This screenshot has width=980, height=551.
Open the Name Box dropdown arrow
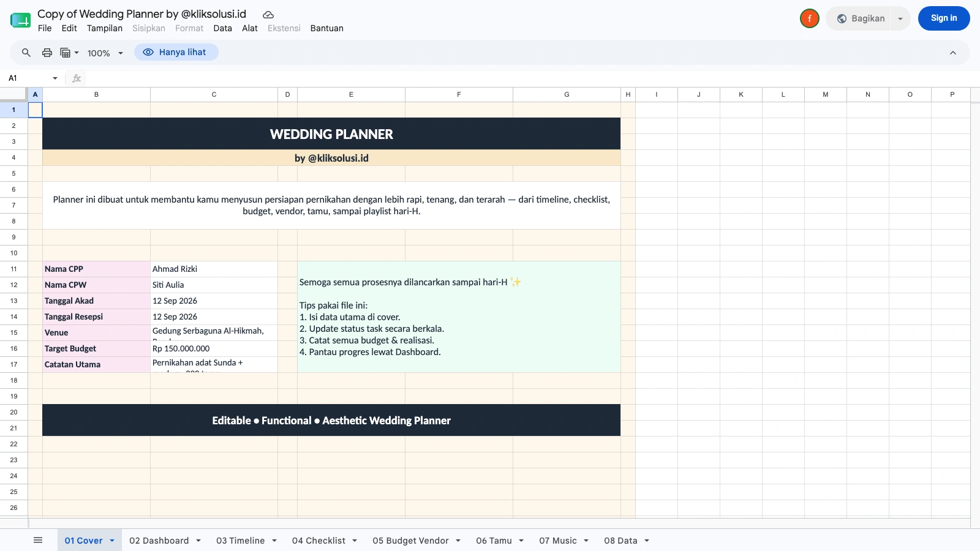55,78
